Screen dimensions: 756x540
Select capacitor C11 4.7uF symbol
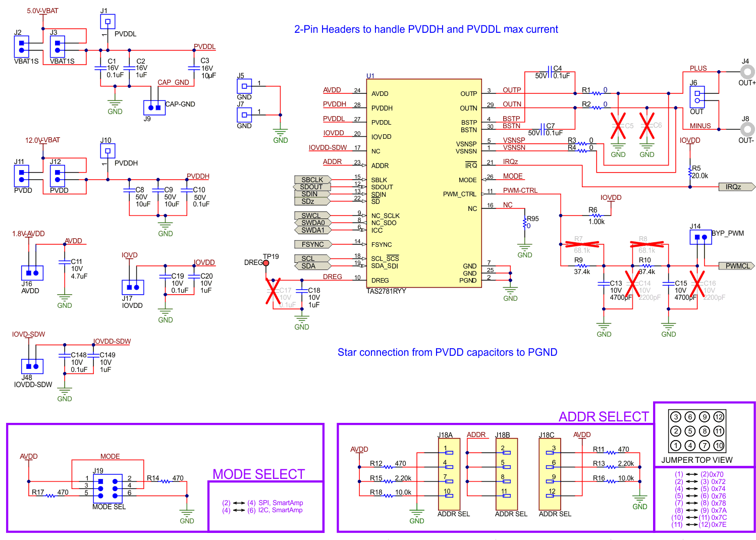65,262
